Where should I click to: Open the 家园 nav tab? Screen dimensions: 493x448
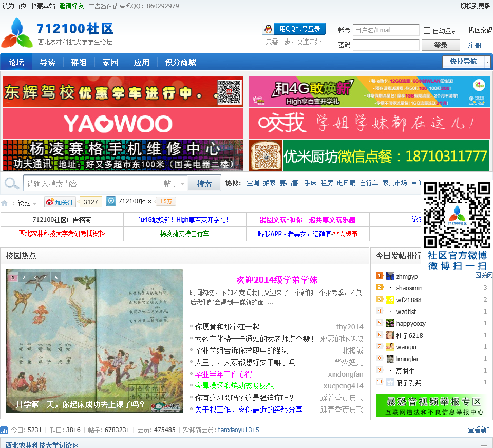[110, 62]
